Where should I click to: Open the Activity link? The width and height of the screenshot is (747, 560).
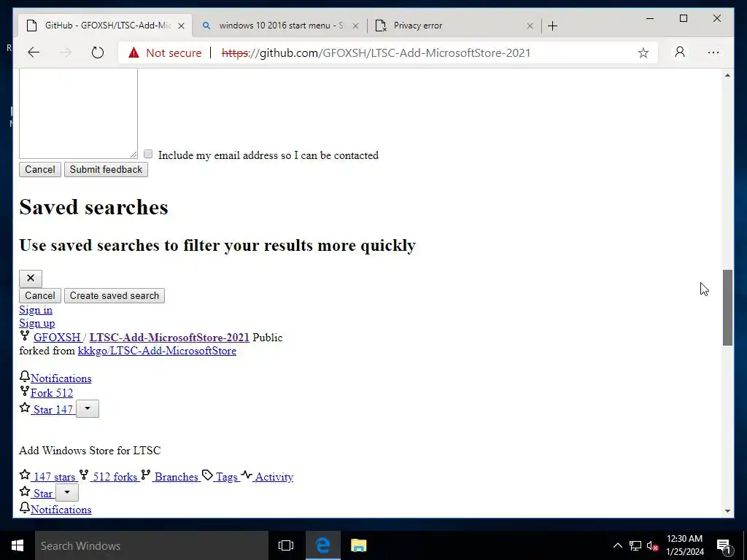click(274, 477)
